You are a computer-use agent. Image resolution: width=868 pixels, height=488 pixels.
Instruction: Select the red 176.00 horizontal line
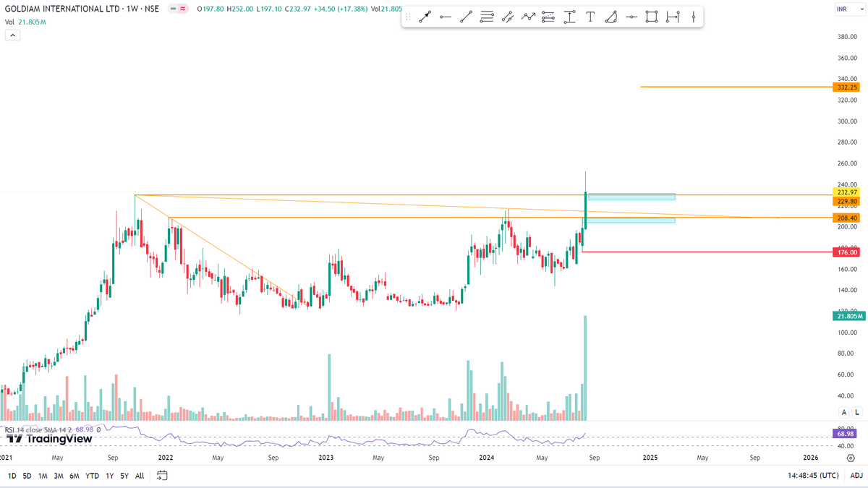(x=707, y=252)
